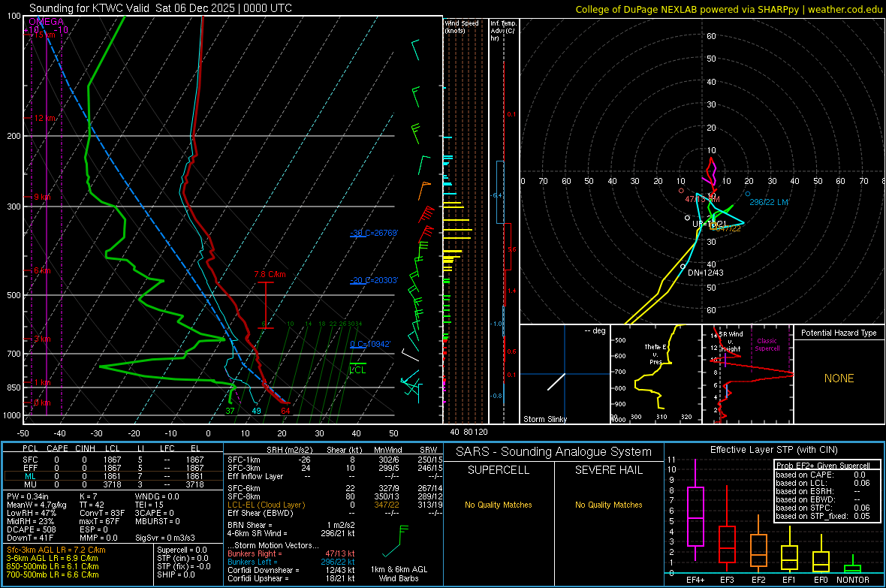Click the 'weather.cod.edu' credit text
Image resolution: width=886 pixels, height=588 pixels.
845,9
